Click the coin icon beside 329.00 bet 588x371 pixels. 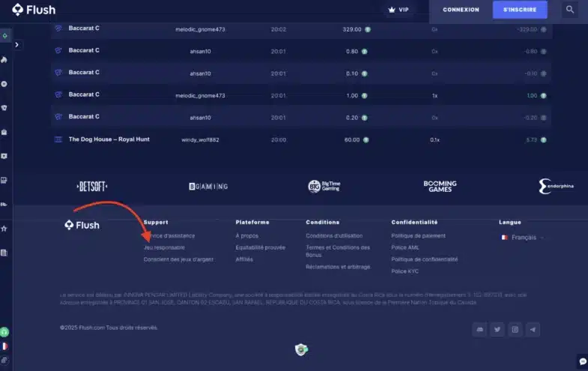(x=368, y=29)
